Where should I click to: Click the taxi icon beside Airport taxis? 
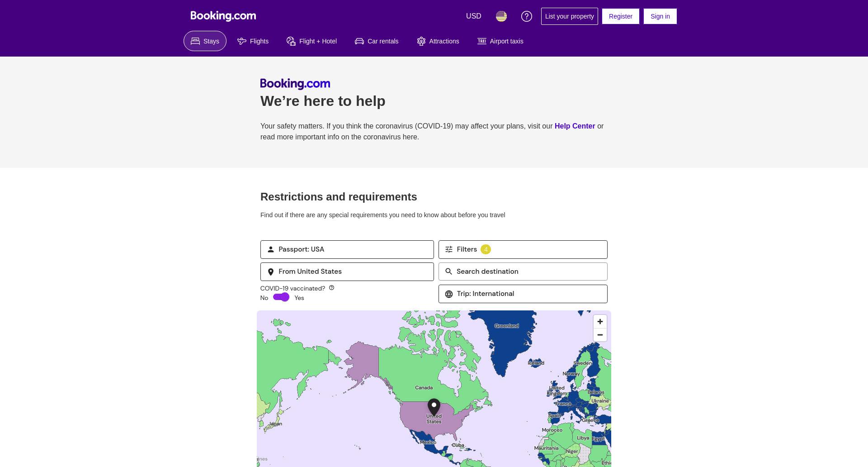[x=482, y=41]
